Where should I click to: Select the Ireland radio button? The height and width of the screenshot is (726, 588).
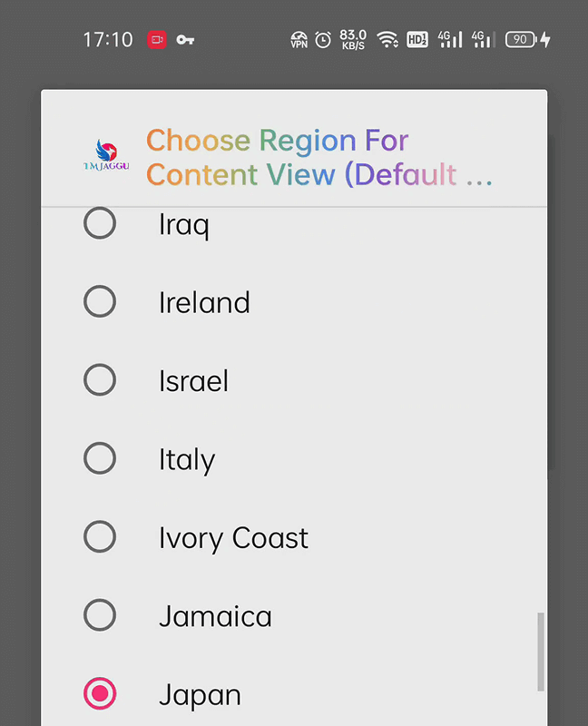(100, 301)
